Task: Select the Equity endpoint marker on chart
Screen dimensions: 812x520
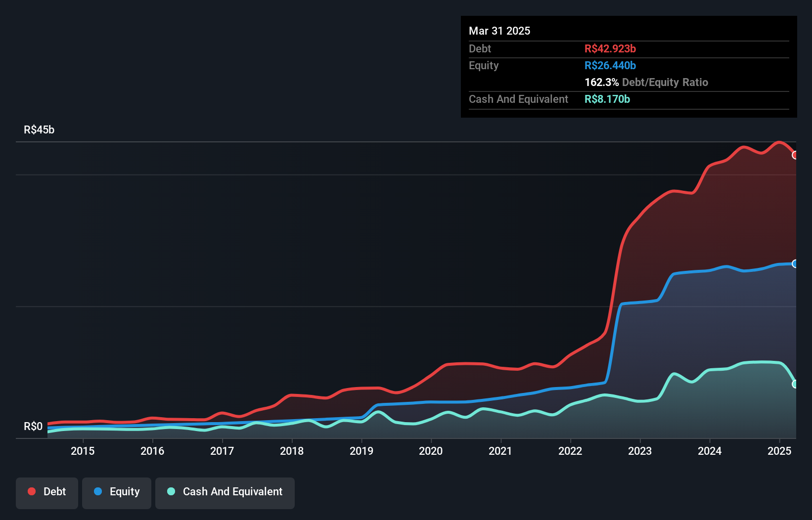Action: pos(795,264)
